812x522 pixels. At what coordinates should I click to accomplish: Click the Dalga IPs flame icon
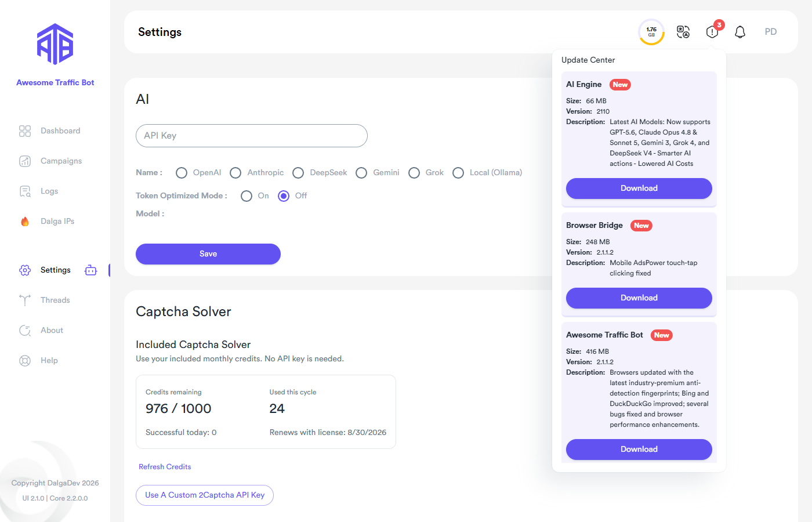click(25, 222)
